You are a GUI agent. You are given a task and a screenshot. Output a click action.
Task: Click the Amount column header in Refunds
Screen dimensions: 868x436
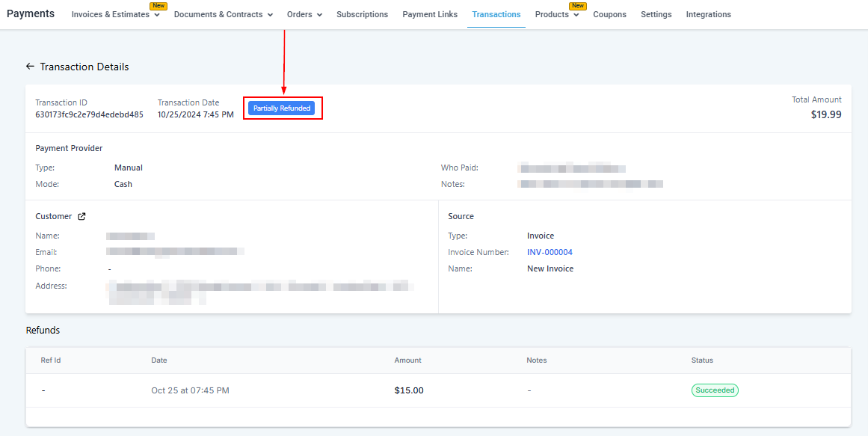(x=407, y=360)
